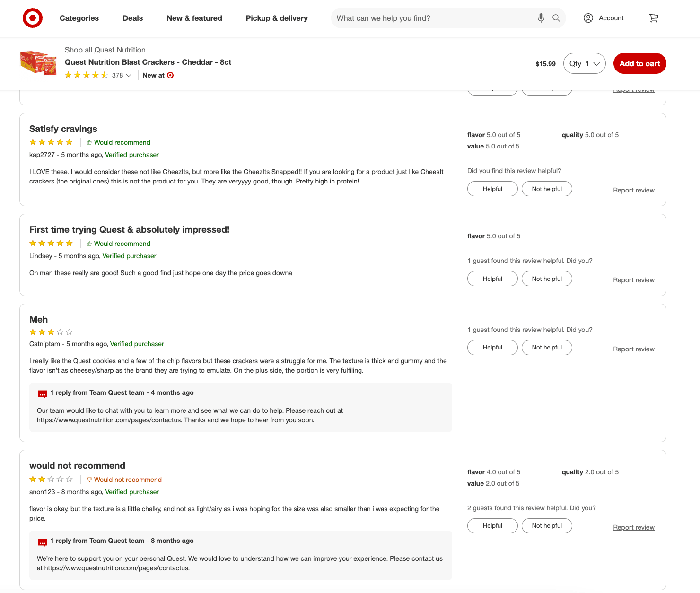Click 'Would not recommend' label on anon123 review
Viewport: 700px width, 593px height.
pyautogui.click(x=128, y=480)
